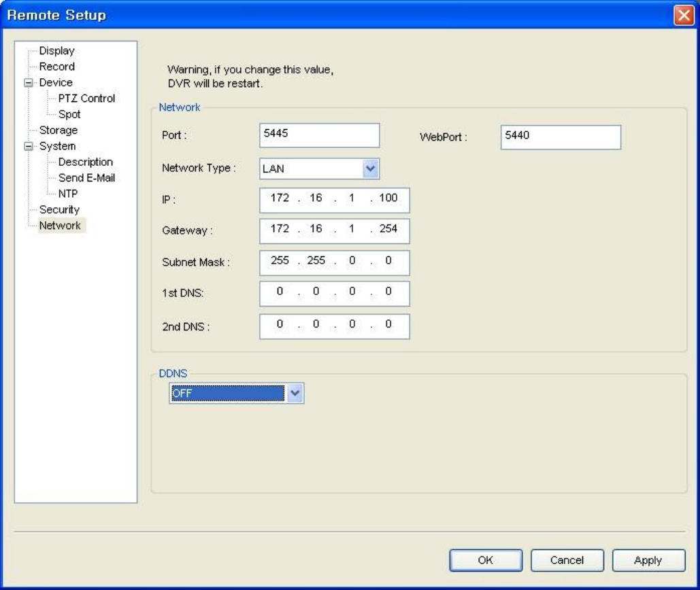Select Storage in the settings tree

tap(58, 130)
